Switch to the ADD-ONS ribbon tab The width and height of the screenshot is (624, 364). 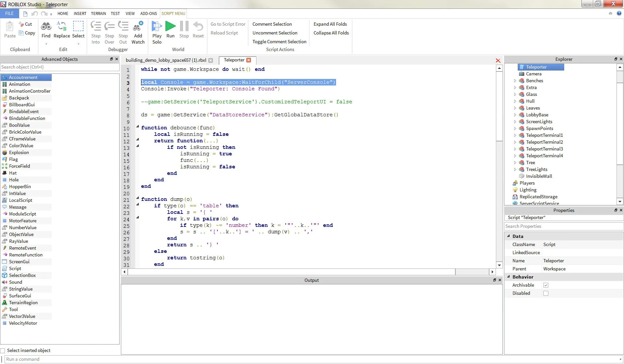pyautogui.click(x=148, y=13)
